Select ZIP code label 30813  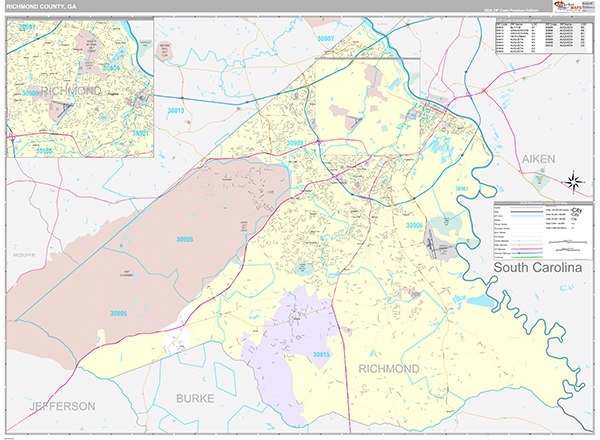click(176, 111)
